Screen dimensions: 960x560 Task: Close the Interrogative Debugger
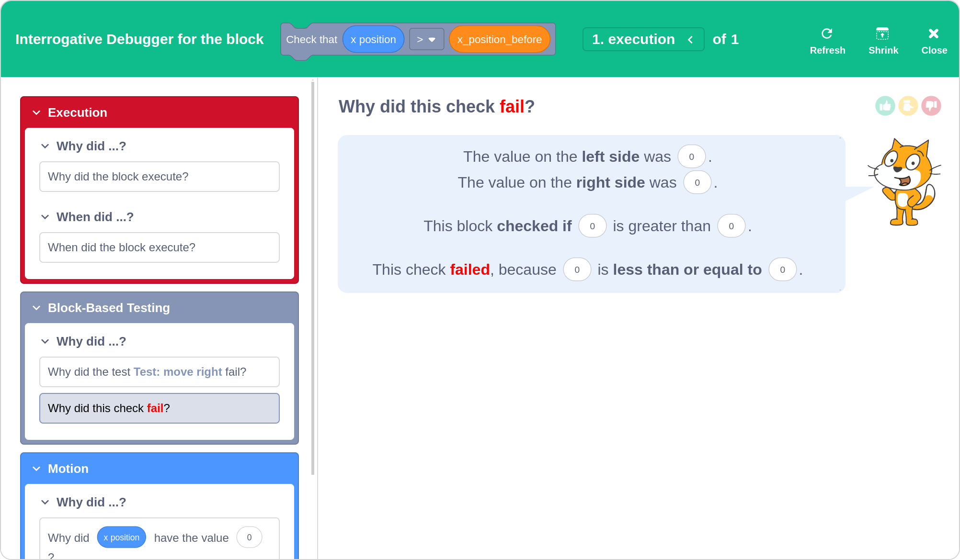(933, 34)
